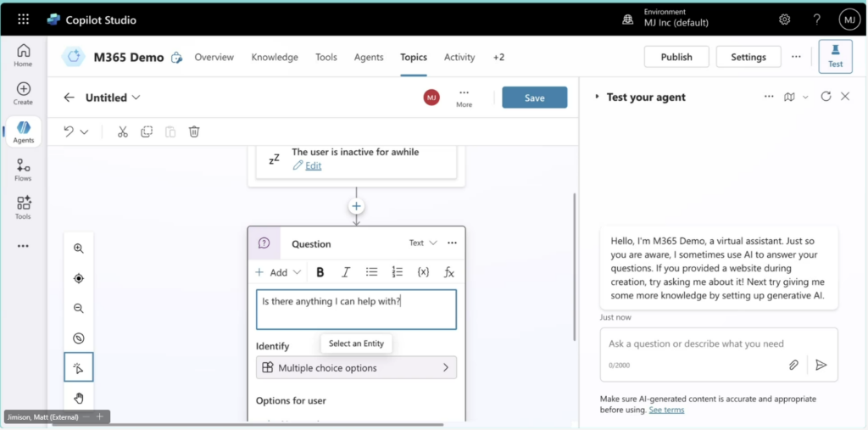Image resolution: width=868 pixels, height=430 pixels.
Task: Open test pane ellipsis menu
Action: (769, 97)
